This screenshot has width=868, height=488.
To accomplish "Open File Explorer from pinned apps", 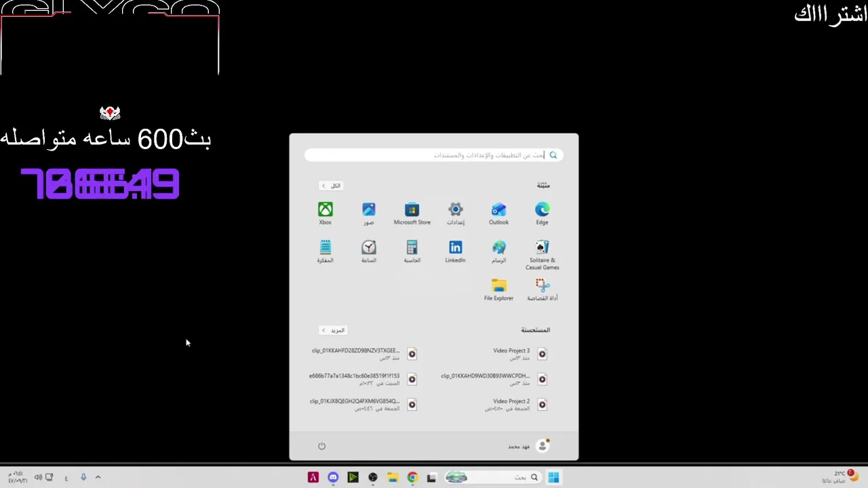I will pyautogui.click(x=499, y=289).
